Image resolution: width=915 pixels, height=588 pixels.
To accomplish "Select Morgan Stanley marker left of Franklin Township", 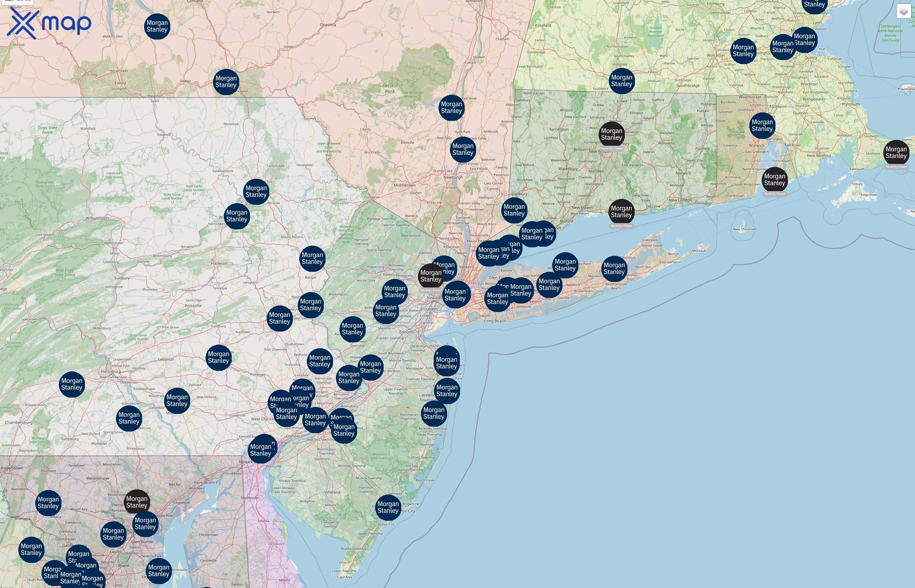I will 353,330.
